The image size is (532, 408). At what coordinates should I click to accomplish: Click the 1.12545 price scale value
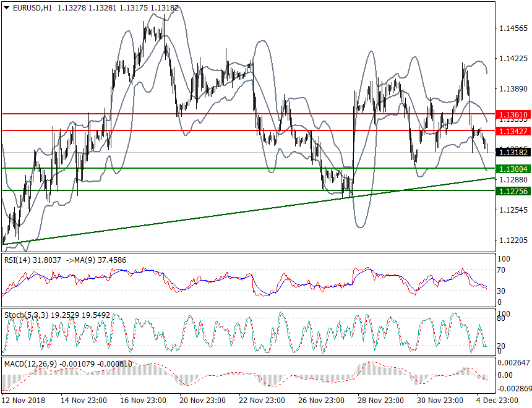(x=513, y=210)
